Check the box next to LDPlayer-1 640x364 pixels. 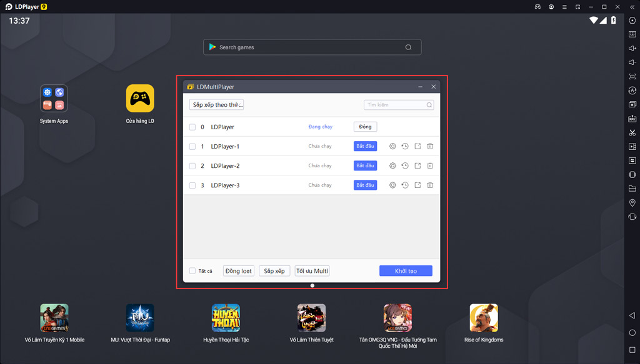tap(192, 147)
